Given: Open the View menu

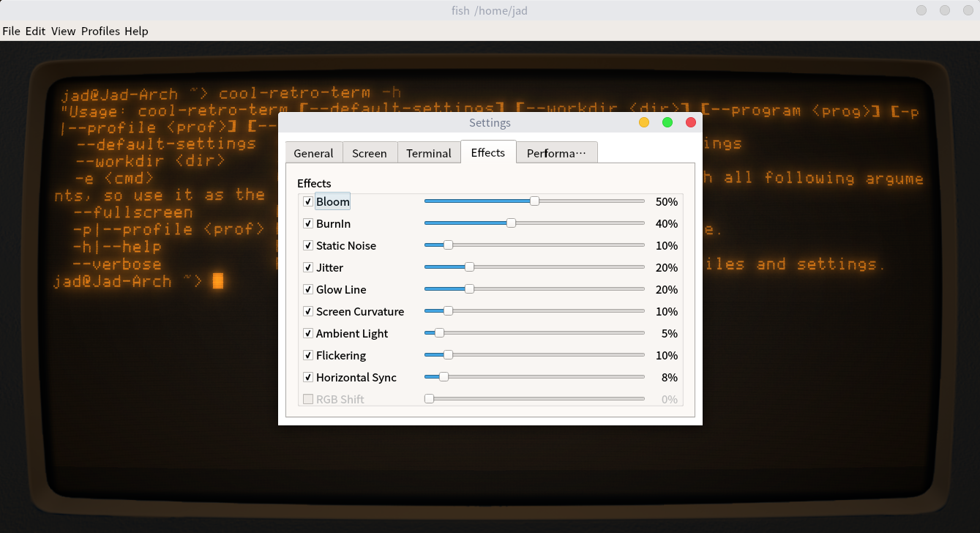Looking at the screenshot, I should [64, 31].
